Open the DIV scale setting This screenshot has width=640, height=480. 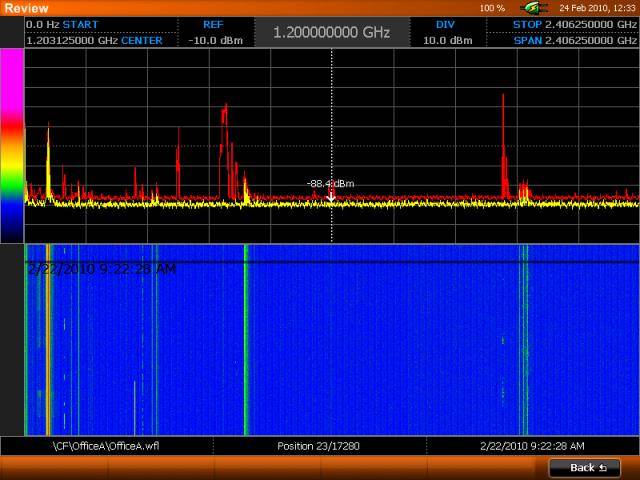coord(447,32)
